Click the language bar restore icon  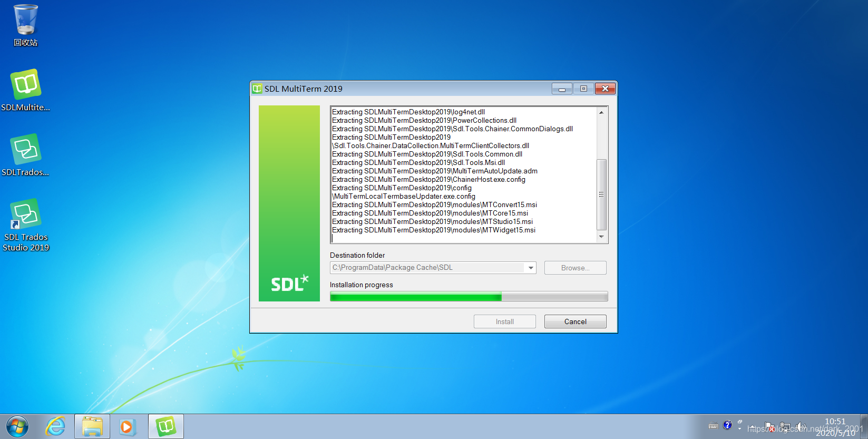(740, 422)
